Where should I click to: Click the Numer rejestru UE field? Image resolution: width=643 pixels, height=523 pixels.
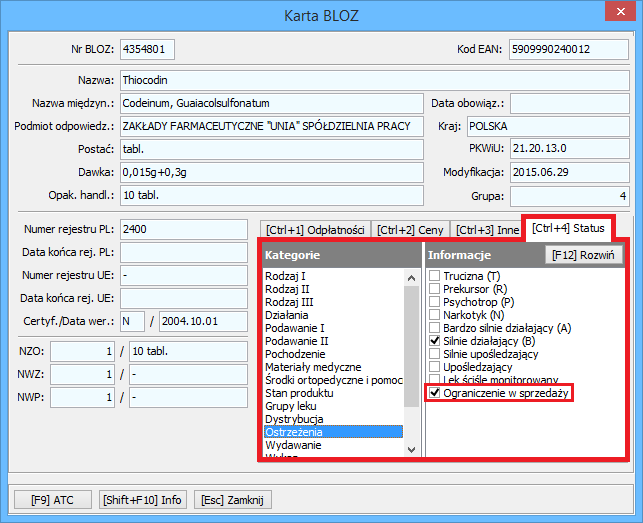click(x=184, y=275)
